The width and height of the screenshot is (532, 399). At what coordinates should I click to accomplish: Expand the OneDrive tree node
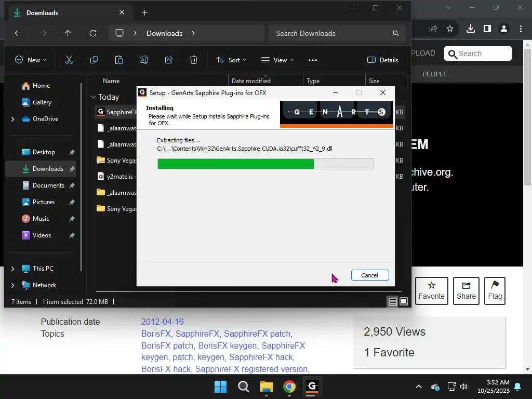[x=12, y=119]
